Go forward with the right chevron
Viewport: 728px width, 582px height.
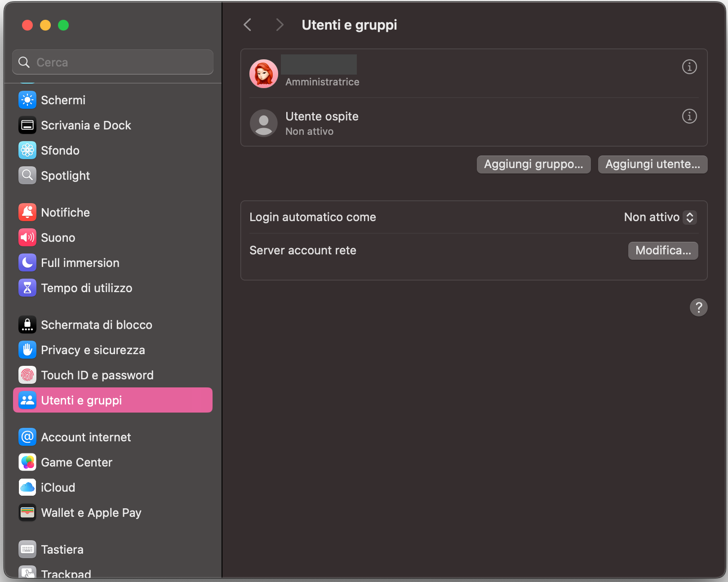pos(280,25)
